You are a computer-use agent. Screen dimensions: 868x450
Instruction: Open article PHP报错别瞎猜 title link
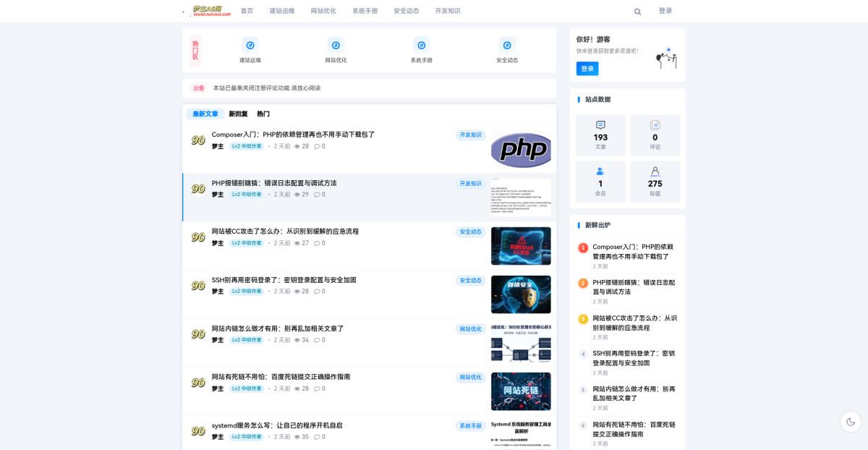[x=274, y=183]
